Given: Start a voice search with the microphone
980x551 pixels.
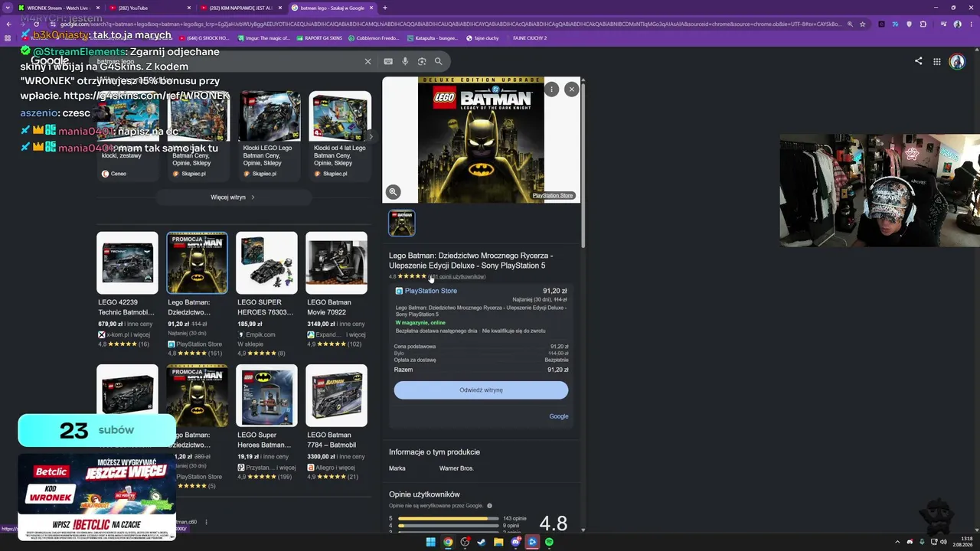Looking at the screenshot, I should tap(405, 61).
